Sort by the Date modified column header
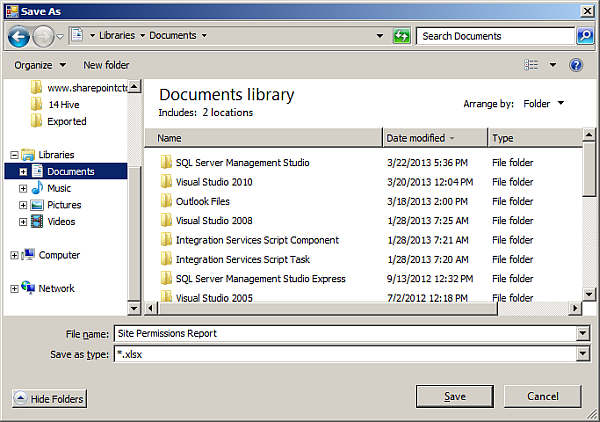600x422 pixels. click(x=435, y=138)
